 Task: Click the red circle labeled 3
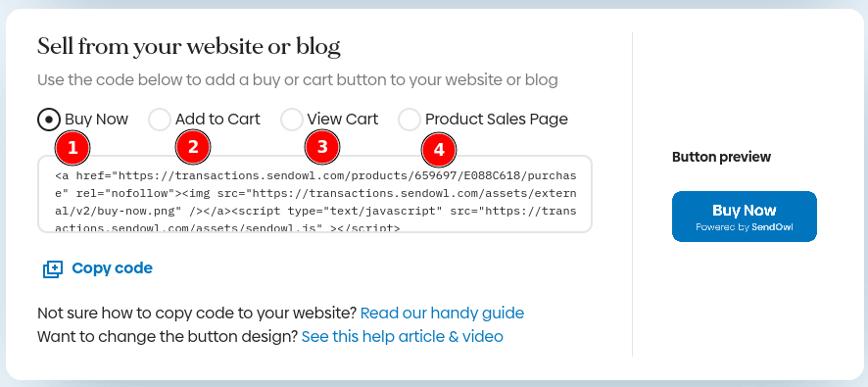click(322, 147)
